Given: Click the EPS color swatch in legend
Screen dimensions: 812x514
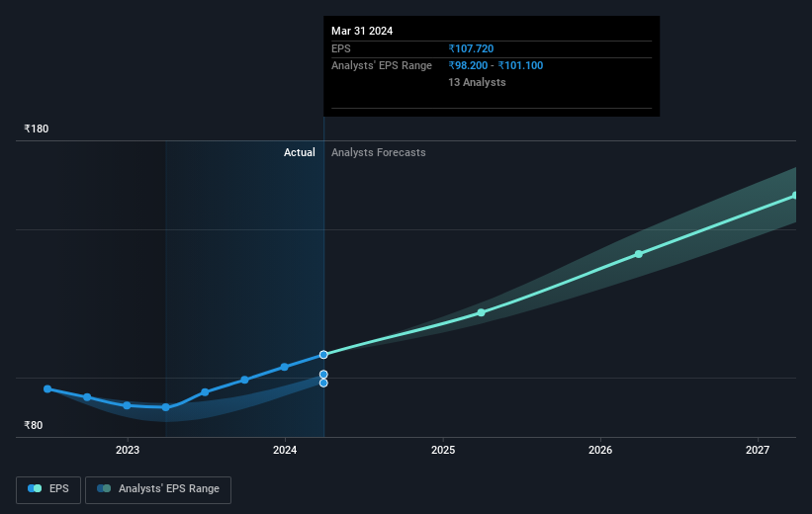Looking at the screenshot, I should [35, 488].
